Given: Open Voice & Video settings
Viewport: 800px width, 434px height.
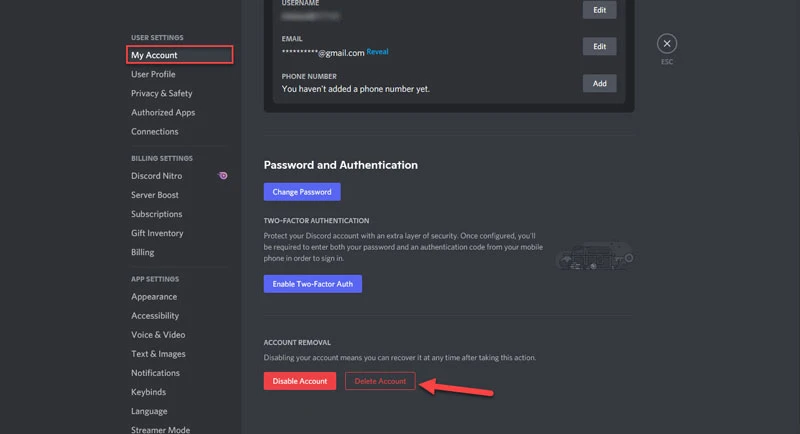Looking at the screenshot, I should pos(158,335).
